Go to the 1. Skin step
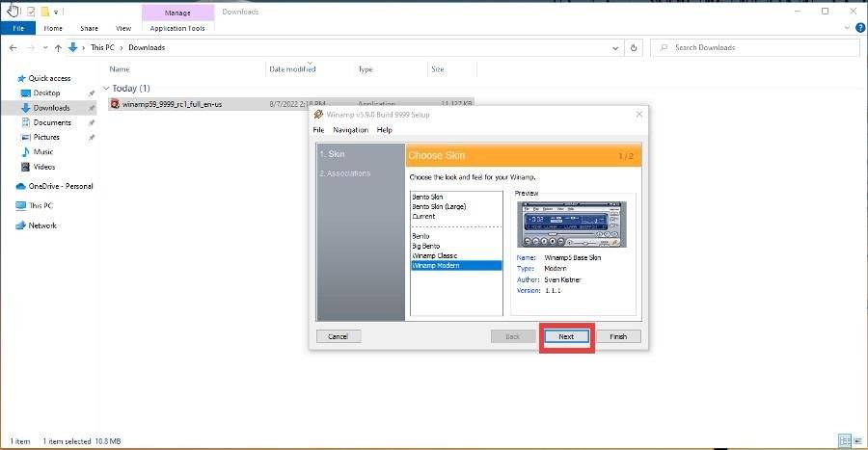This screenshot has width=868, height=450. 332,154
